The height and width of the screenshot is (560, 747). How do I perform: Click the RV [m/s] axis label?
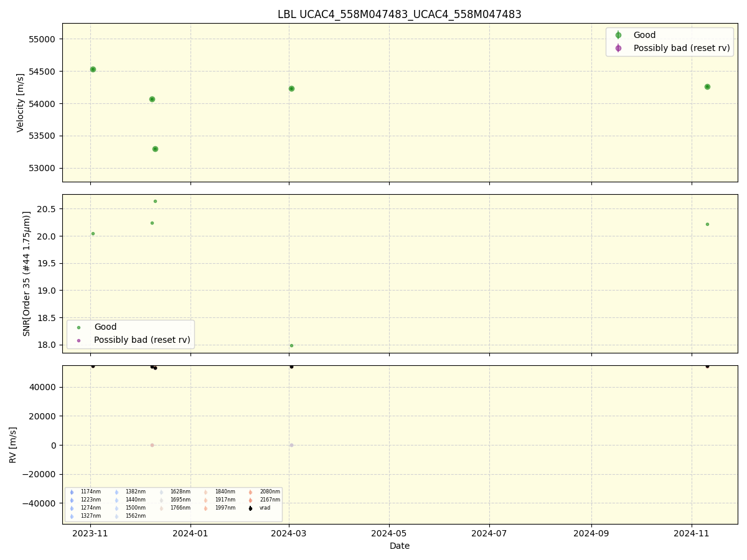click(13, 444)
